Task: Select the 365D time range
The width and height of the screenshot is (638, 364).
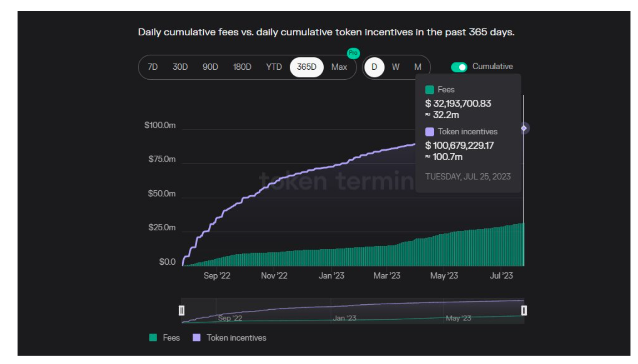Action: pos(306,67)
